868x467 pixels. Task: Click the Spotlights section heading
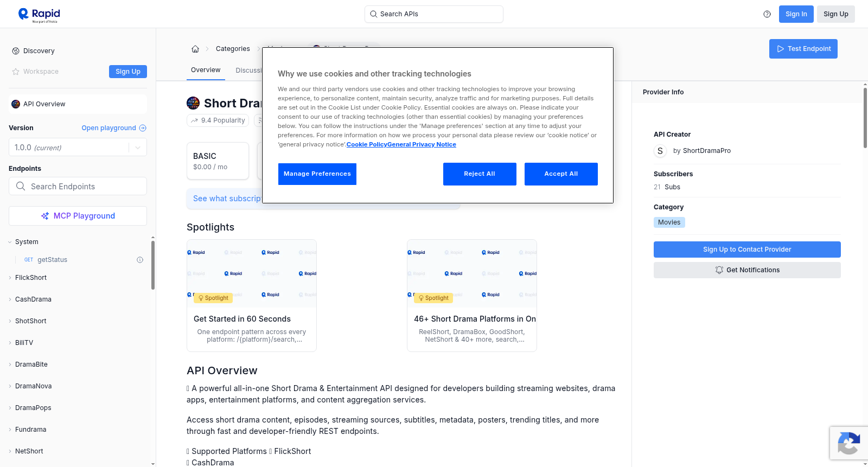(210, 227)
